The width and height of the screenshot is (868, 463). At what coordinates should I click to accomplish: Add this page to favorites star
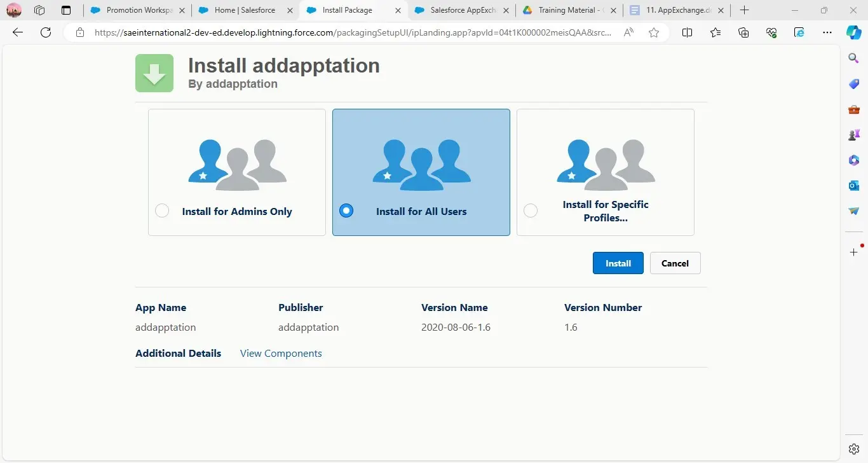pyautogui.click(x=654, y=33)
